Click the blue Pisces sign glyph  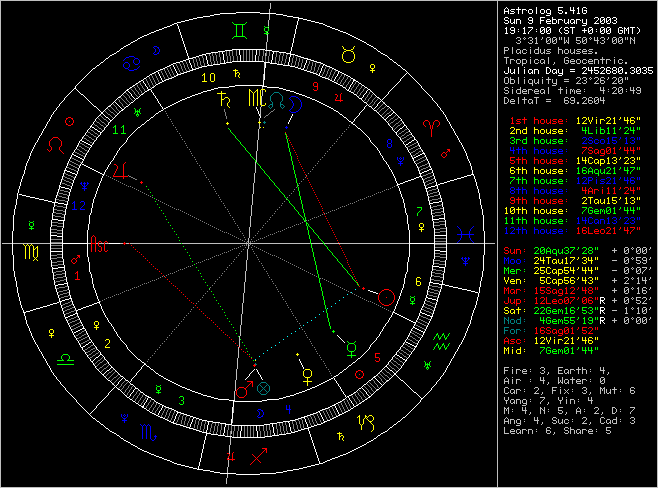466,234
